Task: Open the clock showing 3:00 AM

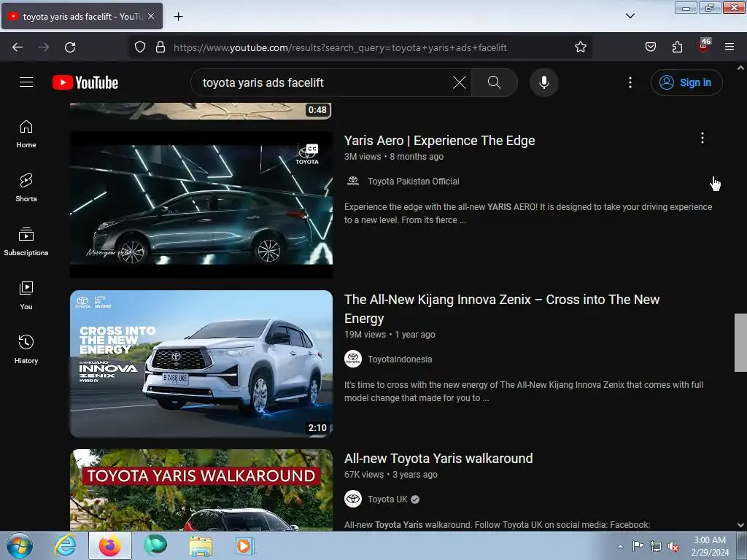Action: pyautogui.click(x=710, y=546)
